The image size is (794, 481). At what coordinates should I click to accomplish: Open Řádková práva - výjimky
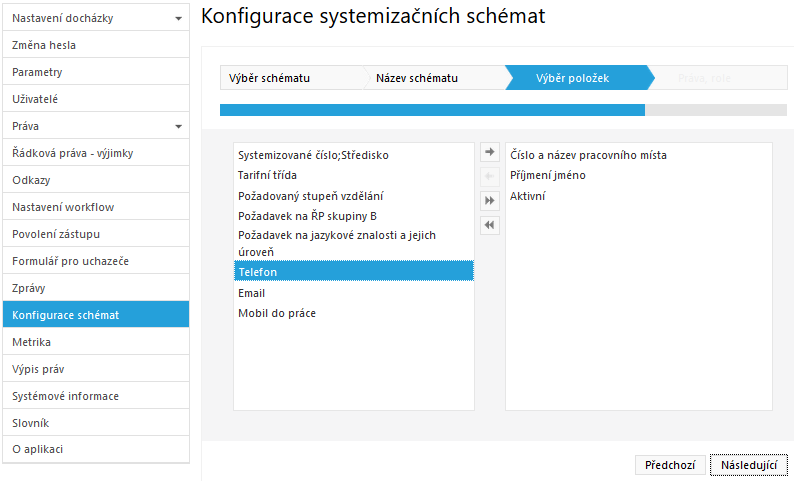pos(96,153)
